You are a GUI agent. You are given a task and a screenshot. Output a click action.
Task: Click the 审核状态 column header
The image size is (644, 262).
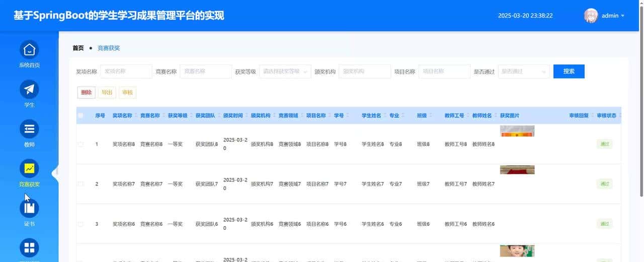[x=607, y=116]
